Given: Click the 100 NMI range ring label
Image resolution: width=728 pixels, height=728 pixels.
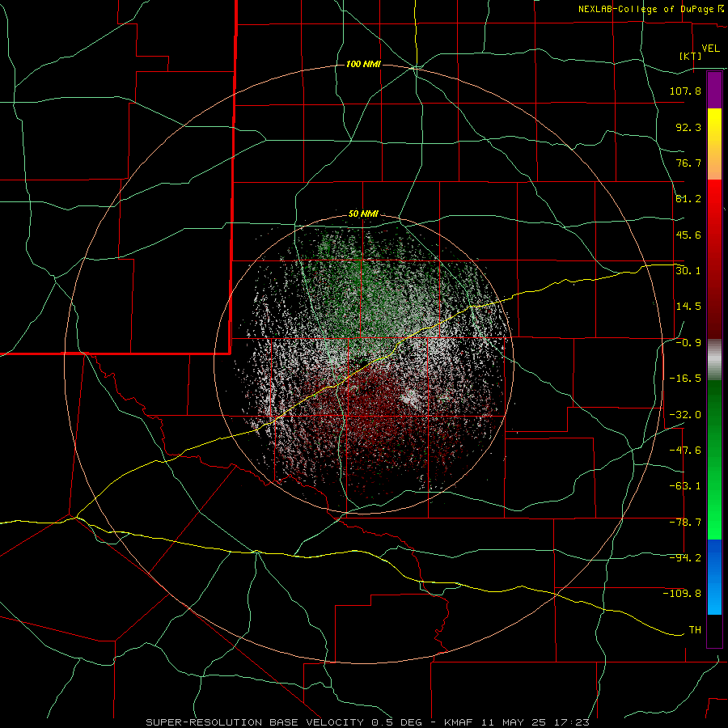Looking at the screenshot, I should [x=363, y=64].
